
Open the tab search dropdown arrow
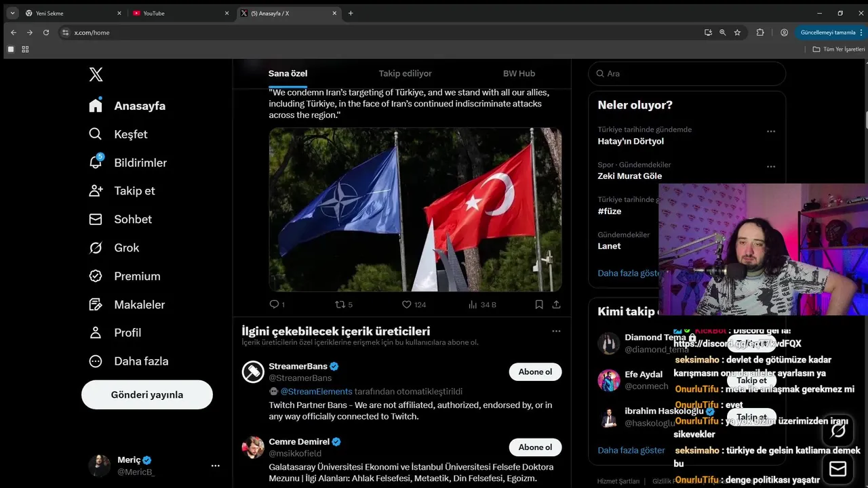(12, 13)
